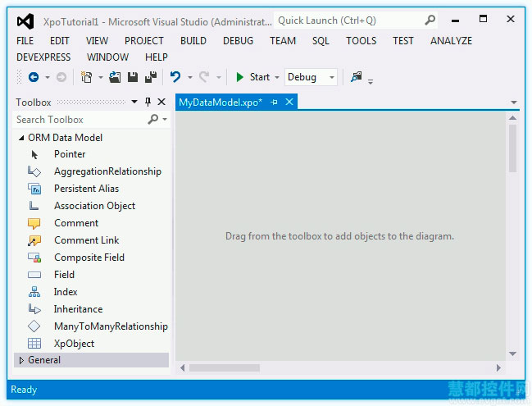This screenshot has width=532, height=406.
Task: Open the TEAM menu
Action: [283, 41]
